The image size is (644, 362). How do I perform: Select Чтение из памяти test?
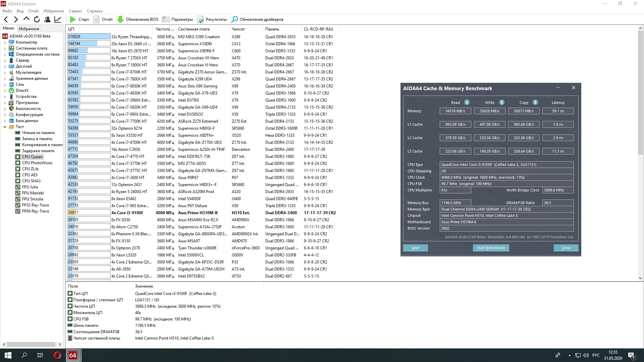[x=38, y=133]
